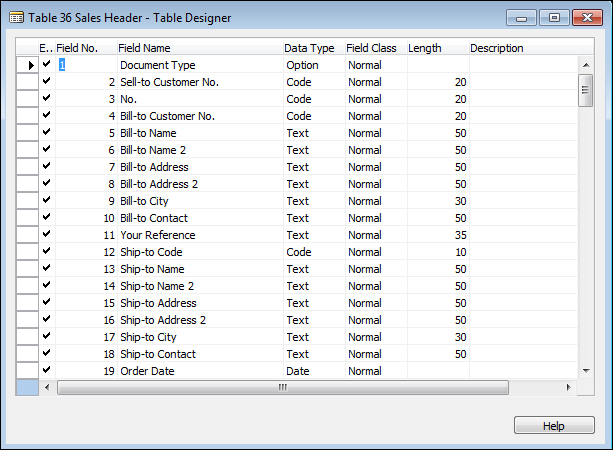This screenshot has height=450, width=613.
Task: Click row selector for Bill-to Contact row
Action: tap(27, 218)
